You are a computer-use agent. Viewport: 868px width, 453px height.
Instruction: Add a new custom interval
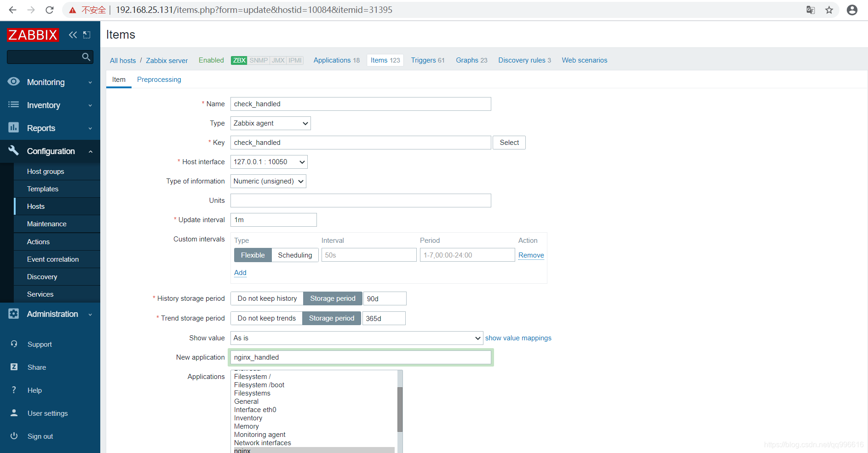240,273
